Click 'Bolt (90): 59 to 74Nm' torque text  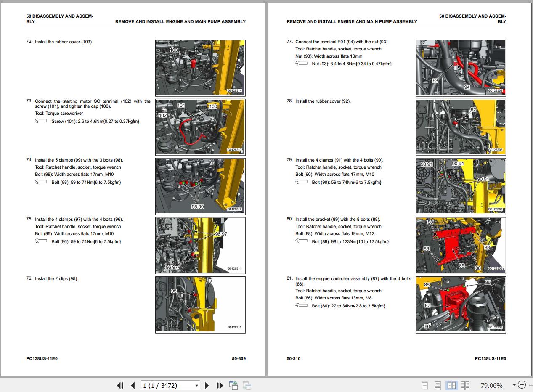(347, 183)
